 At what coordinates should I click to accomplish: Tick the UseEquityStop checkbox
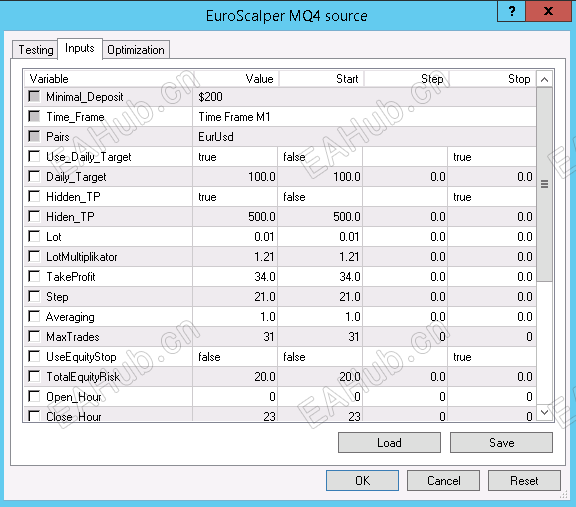tap(34, 356)
